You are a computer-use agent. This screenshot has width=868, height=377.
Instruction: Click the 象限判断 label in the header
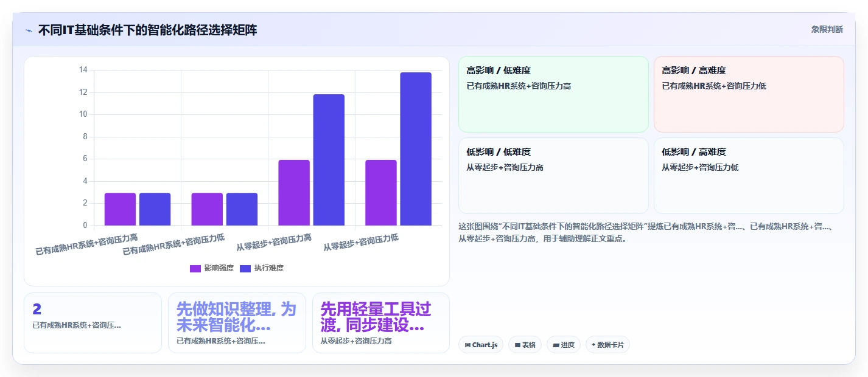827,29
